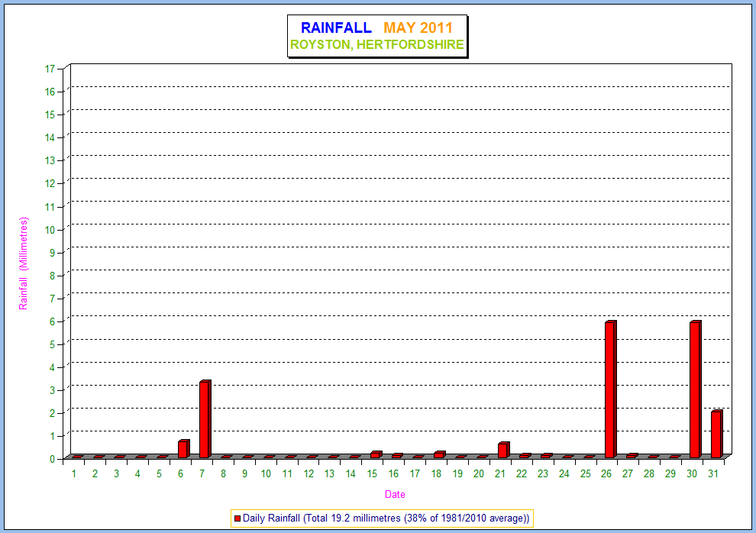Click the 0 value on y-axis
Screen dimensions: 756x533
pos(52,458)
